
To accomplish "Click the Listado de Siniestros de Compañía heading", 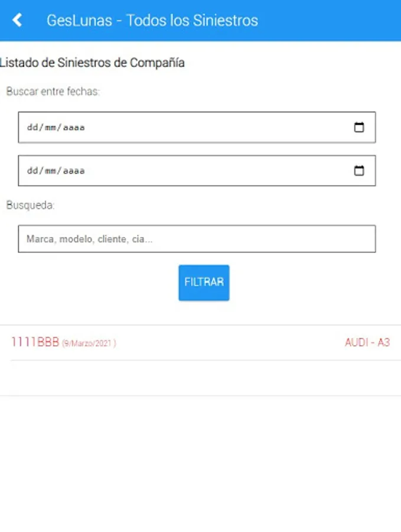I will (92, 63).
